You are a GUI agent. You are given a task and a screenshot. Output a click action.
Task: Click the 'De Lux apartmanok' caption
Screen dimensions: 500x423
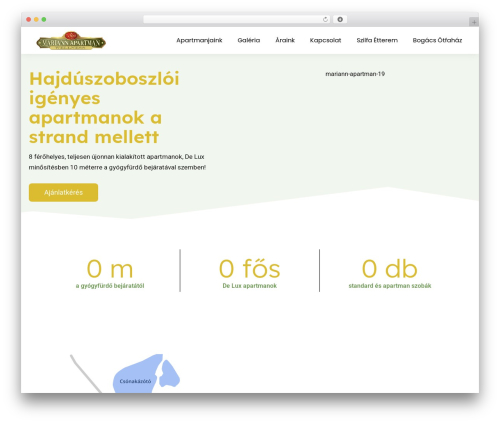250,286
